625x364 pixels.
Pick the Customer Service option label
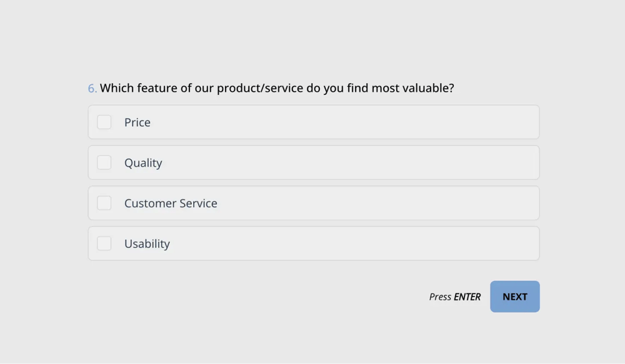pyautogui.click(x=171, y=204)
